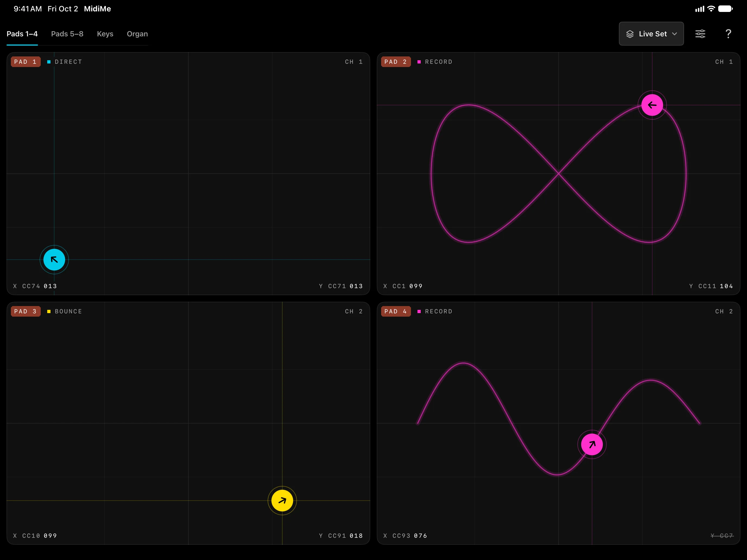
Task: Select the magenta cursor puck in Pad 4
Action: [x=592, y=444]
